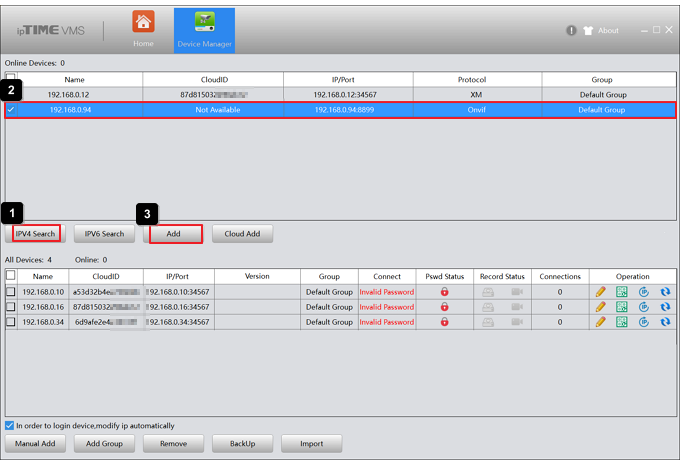The height and width of the screenshot is (465, 680).
Task: Select the 192.168.0.12 device row
Action: click(x=340, y=95)
